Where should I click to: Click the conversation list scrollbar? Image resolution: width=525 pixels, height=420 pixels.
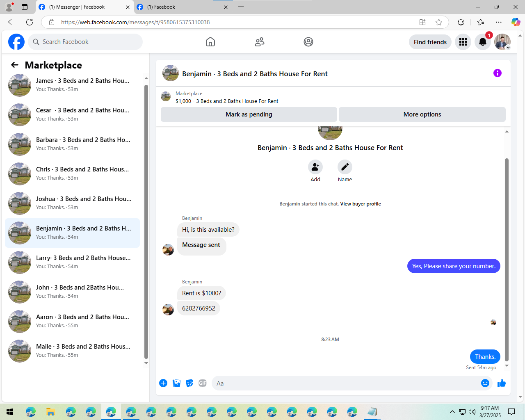146,221
